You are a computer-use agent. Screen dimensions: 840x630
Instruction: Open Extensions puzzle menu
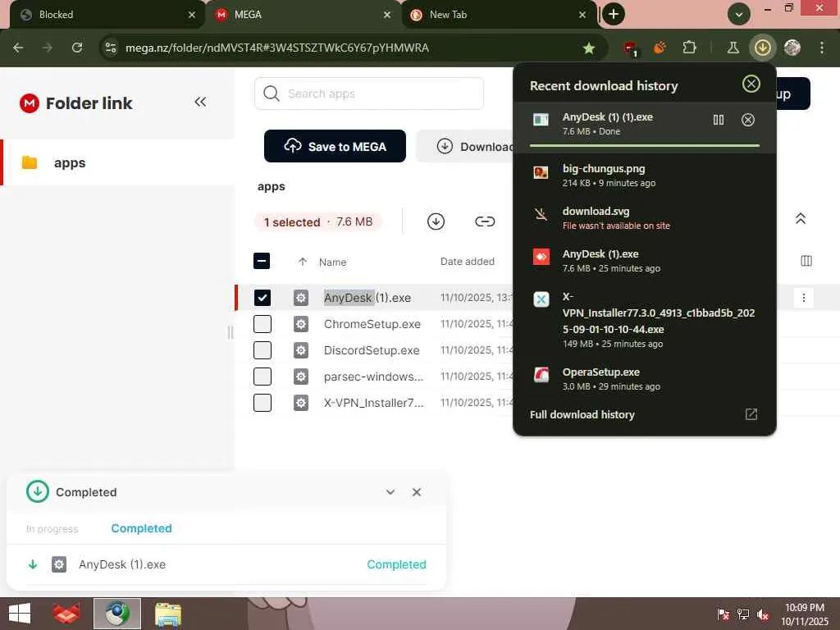[689, 48]
